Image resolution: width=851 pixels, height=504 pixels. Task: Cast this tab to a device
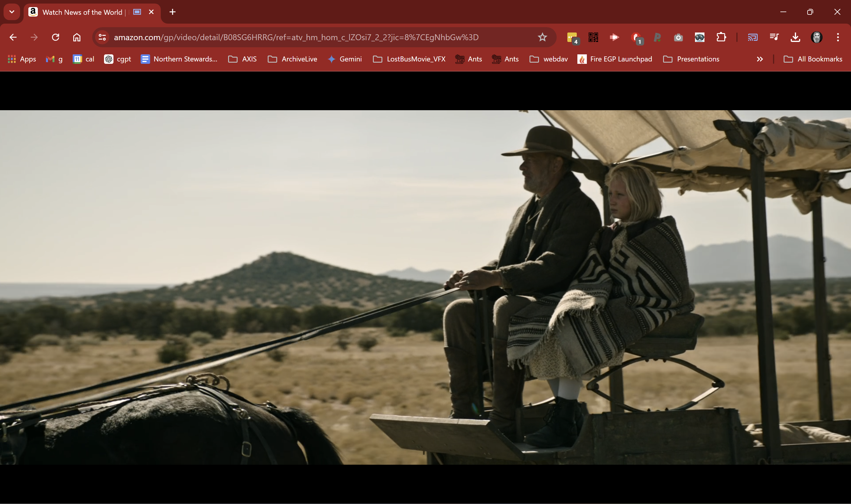tap(753, 37)
